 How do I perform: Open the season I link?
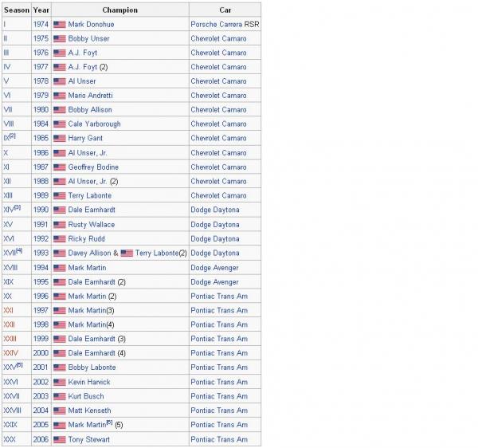(x=5, y=25)
